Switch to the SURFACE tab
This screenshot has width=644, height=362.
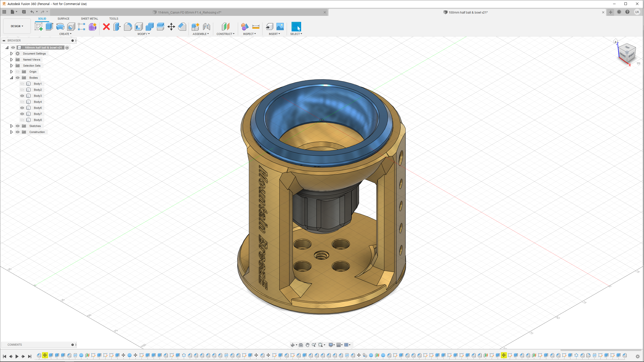click(x=63, y=19)
